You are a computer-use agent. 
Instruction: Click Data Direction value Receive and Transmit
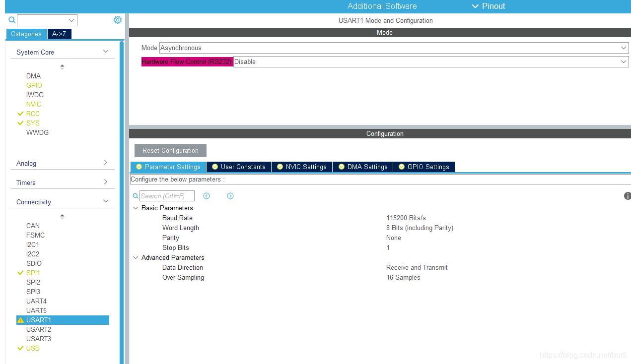[x=417, y=267]
